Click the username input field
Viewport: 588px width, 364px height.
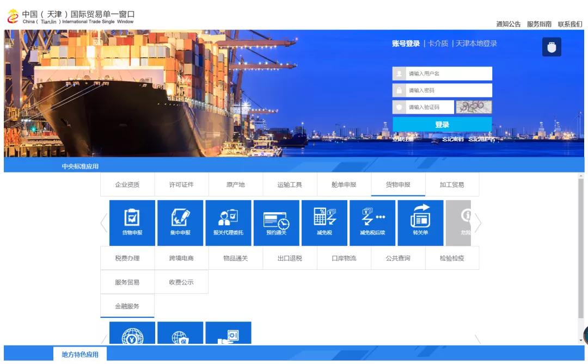point(442,73)
